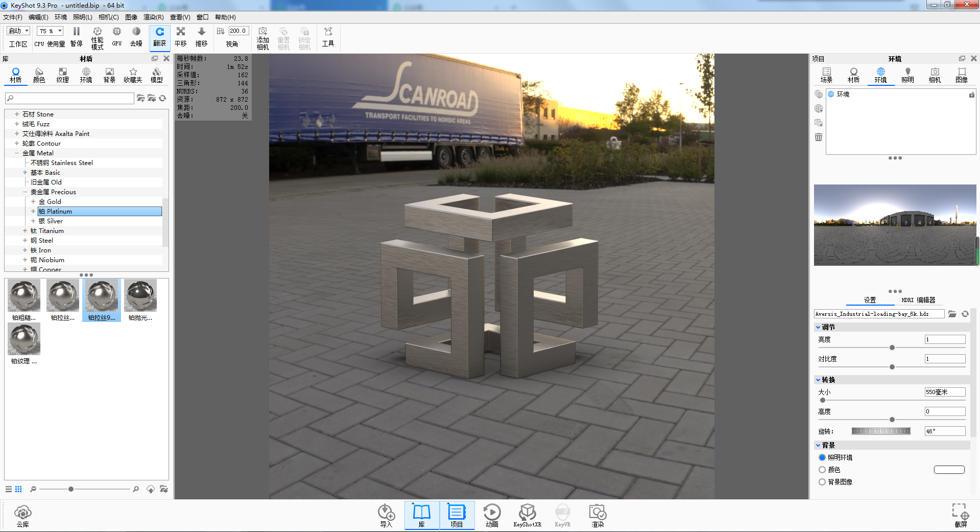Open the Render menu
The height and width of the screenshot is (532, 980).
coord(153,17)
